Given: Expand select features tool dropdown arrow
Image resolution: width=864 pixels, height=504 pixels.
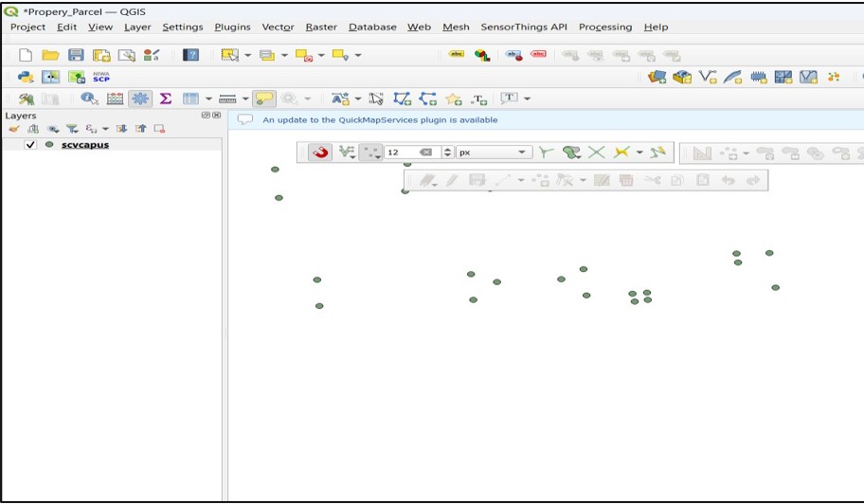Looking at the screenshot, I should tap(248, 55).
